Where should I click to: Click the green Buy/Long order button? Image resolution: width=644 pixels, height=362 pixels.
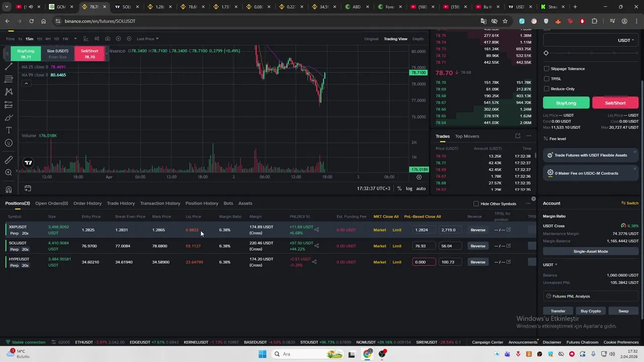click(x=566, y=103)
